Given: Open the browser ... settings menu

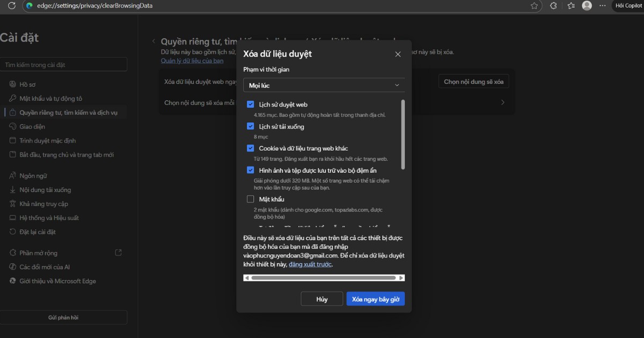Looking at the screenshot, I should pyautogui.click(x=604, y=5).
